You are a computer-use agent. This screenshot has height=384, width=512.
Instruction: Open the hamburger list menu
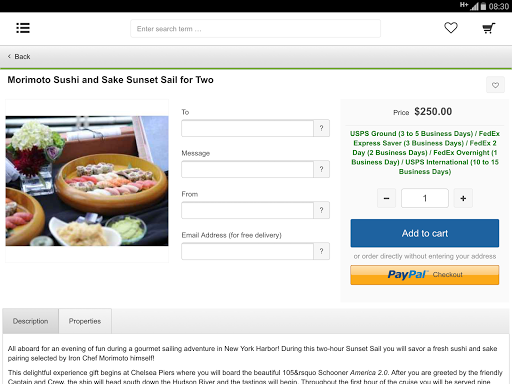23,28
